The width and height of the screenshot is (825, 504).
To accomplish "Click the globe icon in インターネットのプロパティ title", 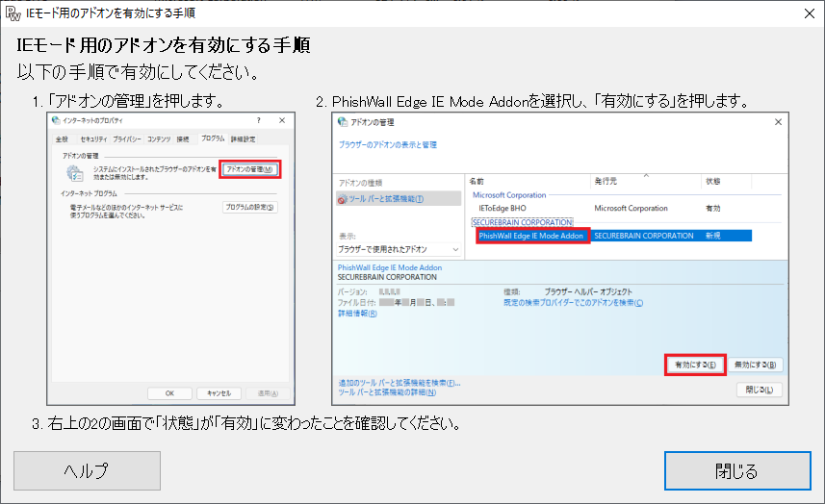I will pyautogui.click(x=56, y=120).
